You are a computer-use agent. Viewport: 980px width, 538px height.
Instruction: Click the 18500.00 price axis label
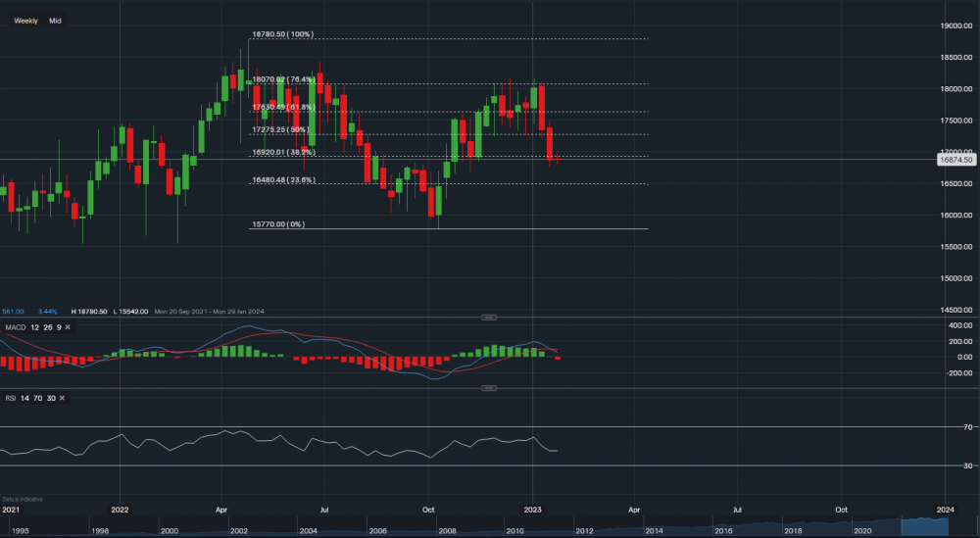click(x=956, y=58)
